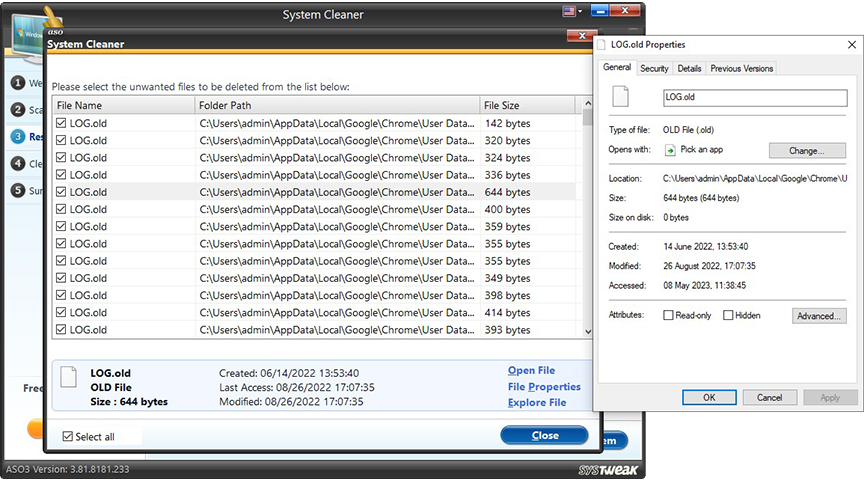This screenshot has width=864, height=480.
Task: Select the step 3 Results icon
Action: (18, 136)
